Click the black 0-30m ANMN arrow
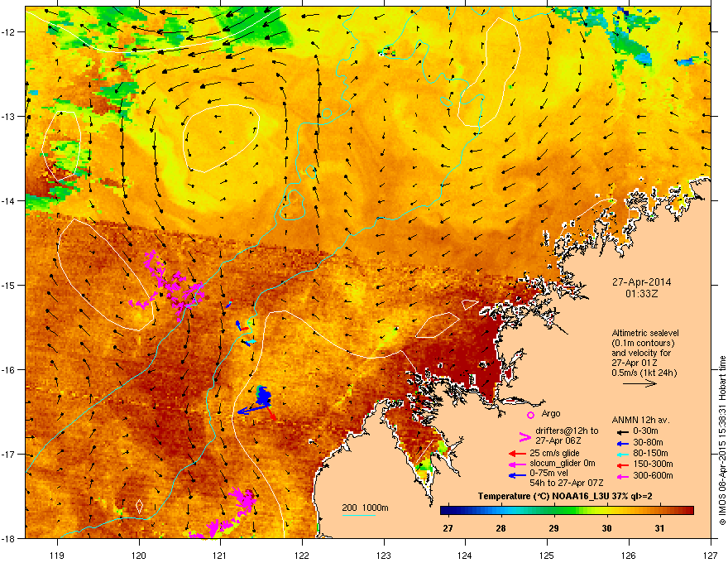Viewport: 728px width, 563px height. (621, 431)
